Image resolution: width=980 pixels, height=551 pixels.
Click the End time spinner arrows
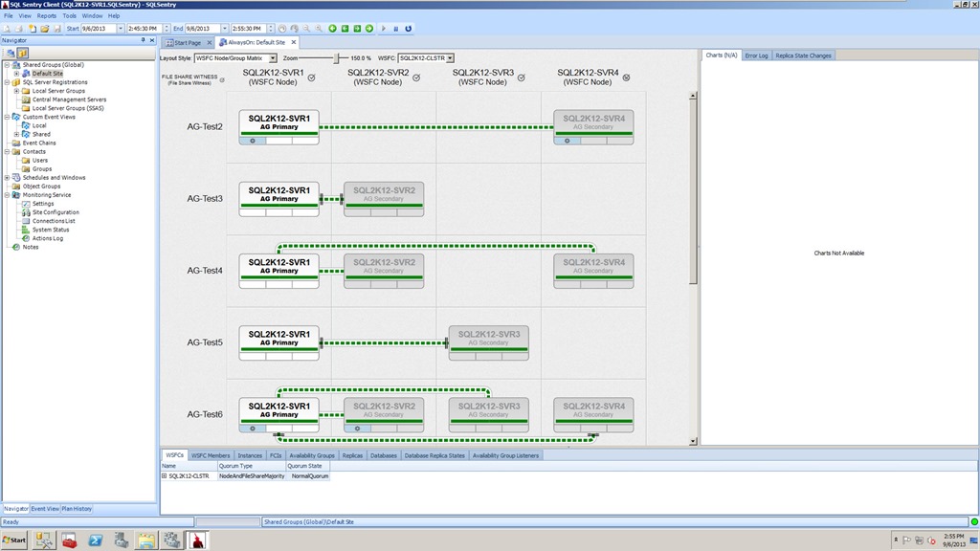[x=271, y=29]
